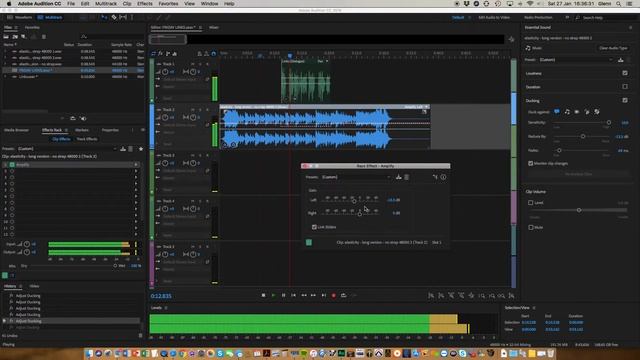This screenshot has width=640, height=360.
Task: Save preset icon in Amplify dialog
Action: 399,177
